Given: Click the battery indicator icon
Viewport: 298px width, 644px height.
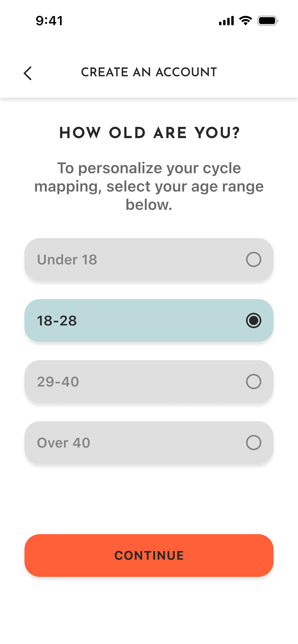Looking at the screenshot, I should point(268,21).
